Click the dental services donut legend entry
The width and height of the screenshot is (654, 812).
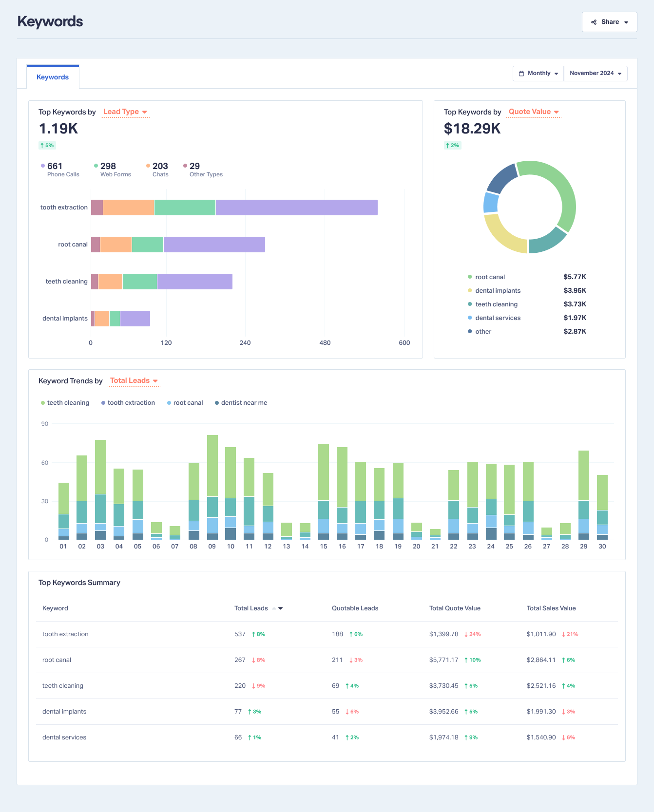527,318
